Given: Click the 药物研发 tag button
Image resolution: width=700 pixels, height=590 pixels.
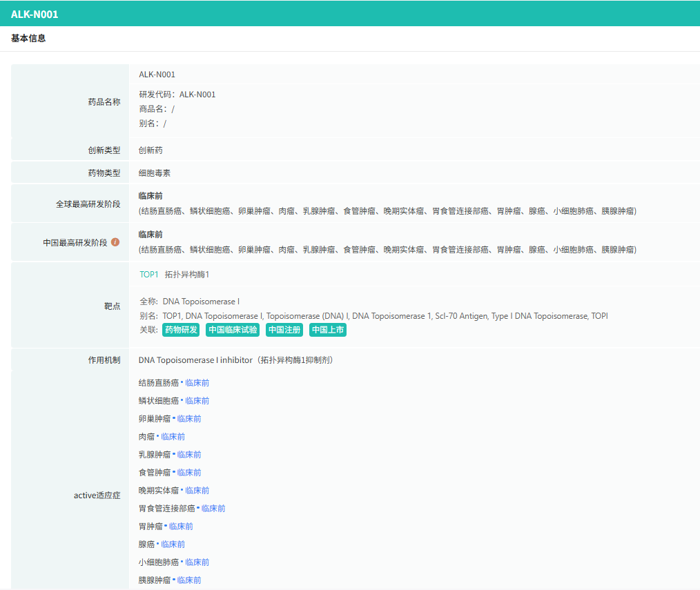Looking at the screenshot, I should tap(181, 330).
